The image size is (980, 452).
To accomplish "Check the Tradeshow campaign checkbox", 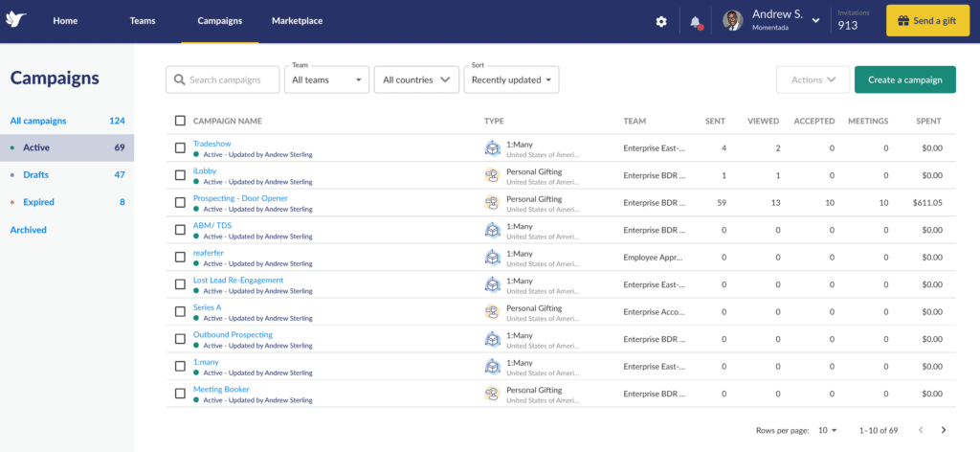I will click(180, 148).
